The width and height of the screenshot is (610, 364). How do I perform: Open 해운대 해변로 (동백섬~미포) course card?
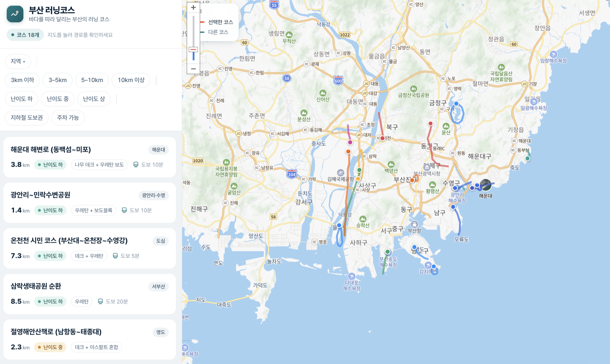coord(90,157)
